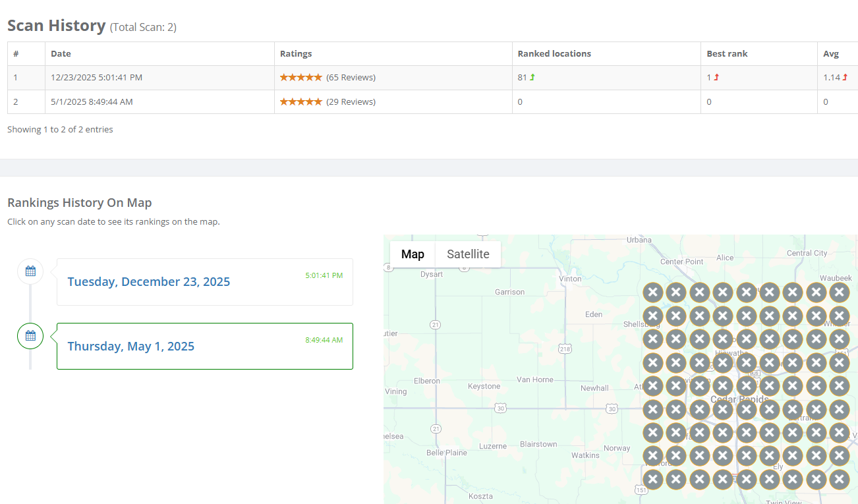Click calendar icon for December 23 scan

(30, 271)
